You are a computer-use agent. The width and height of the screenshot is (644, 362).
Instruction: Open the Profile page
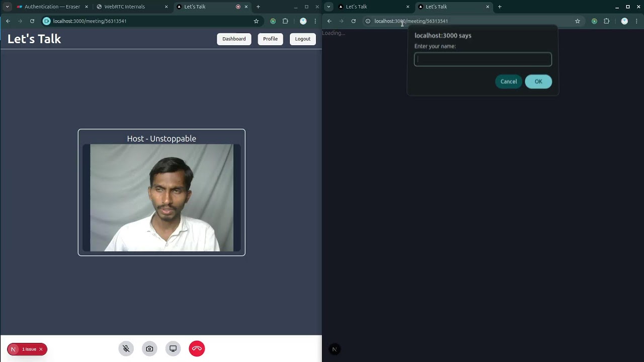click(270, 39)
